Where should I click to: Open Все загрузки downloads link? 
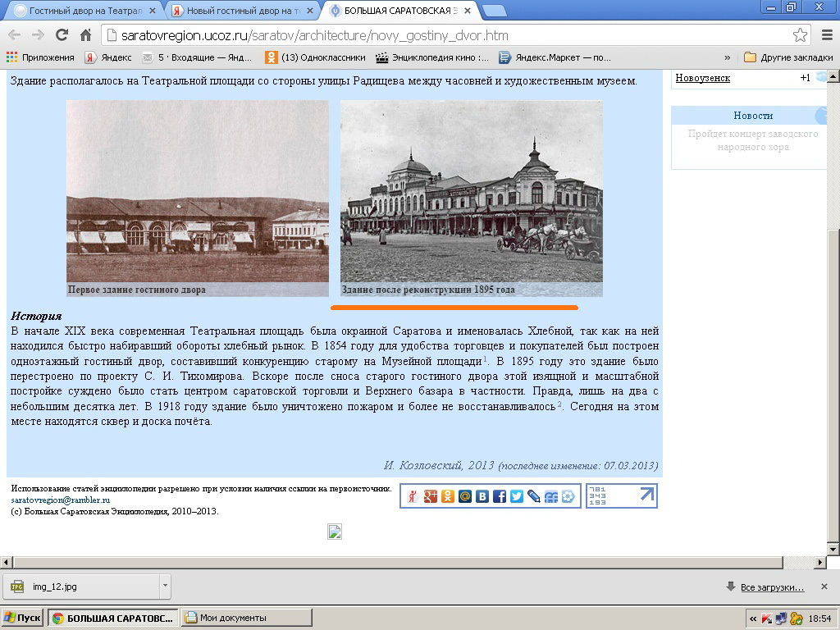coord(772,587)
